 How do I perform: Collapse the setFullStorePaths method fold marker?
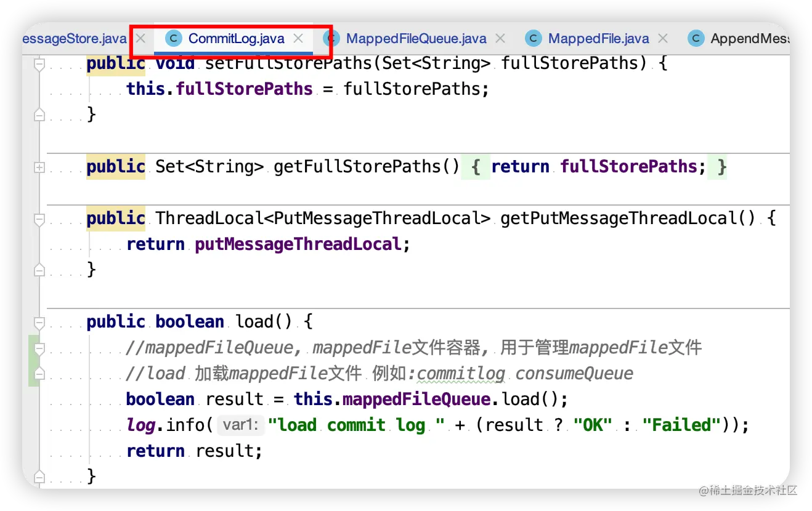tap(39, 63)
